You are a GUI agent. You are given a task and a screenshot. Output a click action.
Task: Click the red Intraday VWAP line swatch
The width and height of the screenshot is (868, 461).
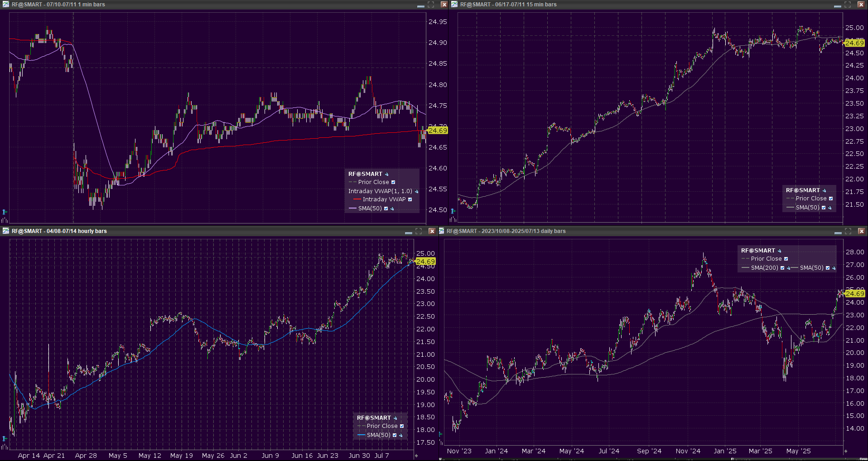[x=357, y=199]
